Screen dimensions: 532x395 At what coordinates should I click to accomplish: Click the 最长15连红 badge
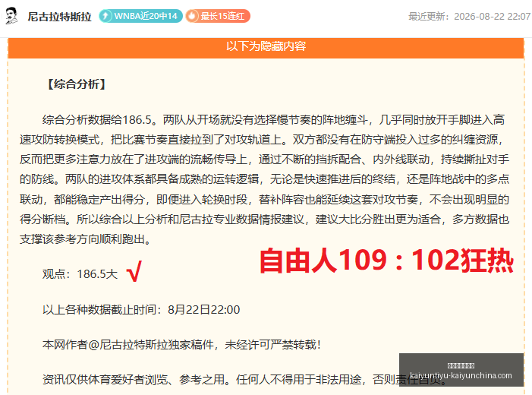pyautogui.click(x=218, y=16)
